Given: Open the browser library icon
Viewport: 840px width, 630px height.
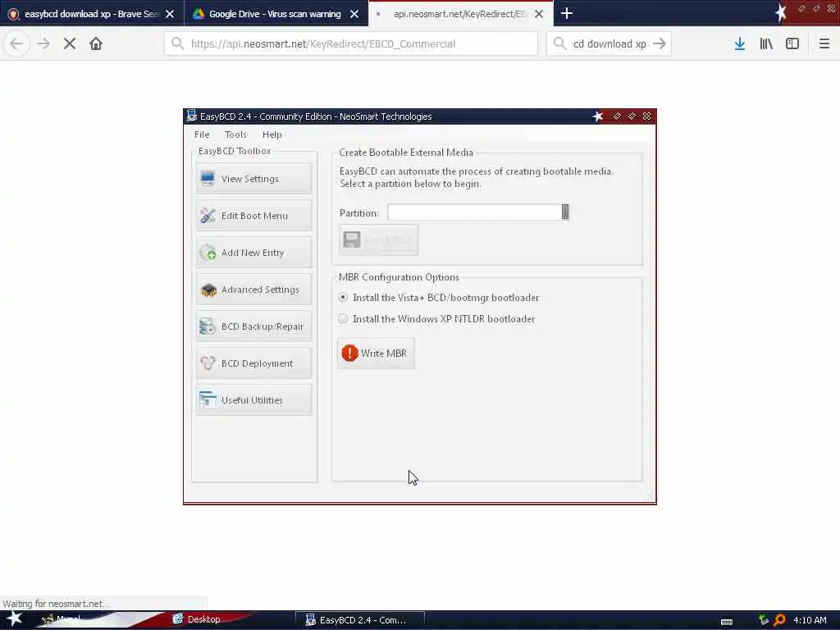Looking at the screenshot, I should (x=766, y=44).
